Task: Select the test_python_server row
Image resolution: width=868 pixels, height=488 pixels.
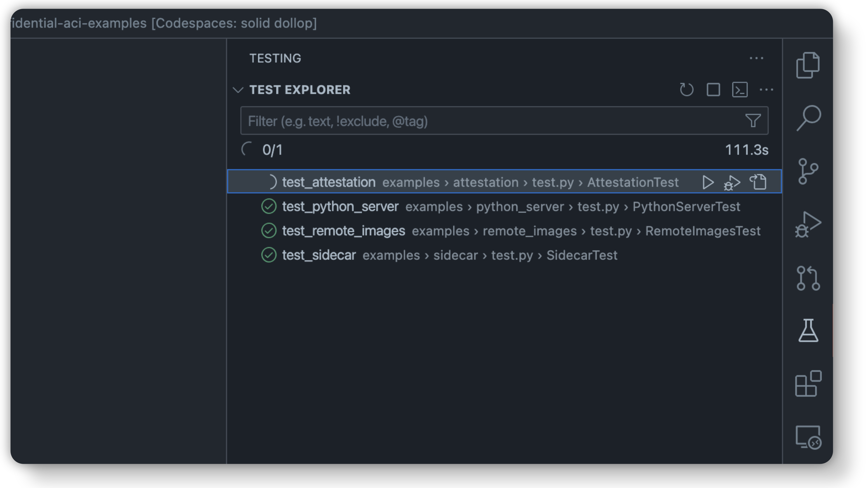Action: click(x=504, y=206)
